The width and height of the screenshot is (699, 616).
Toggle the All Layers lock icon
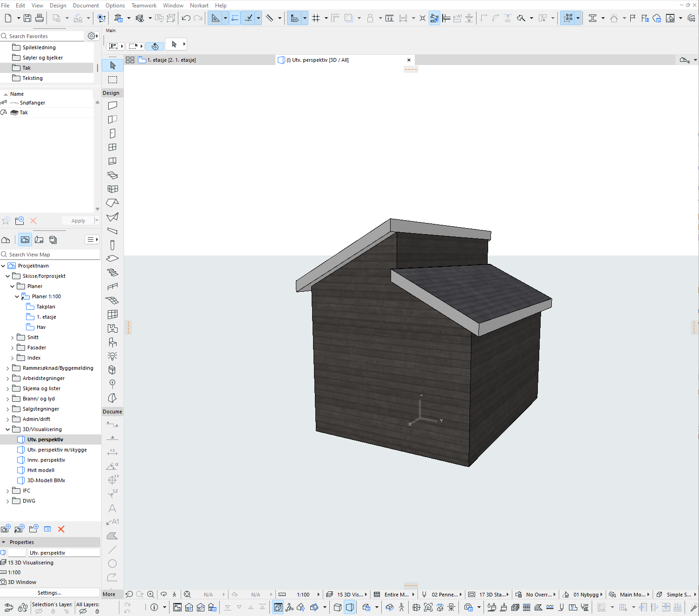click(x=97, y=611)
